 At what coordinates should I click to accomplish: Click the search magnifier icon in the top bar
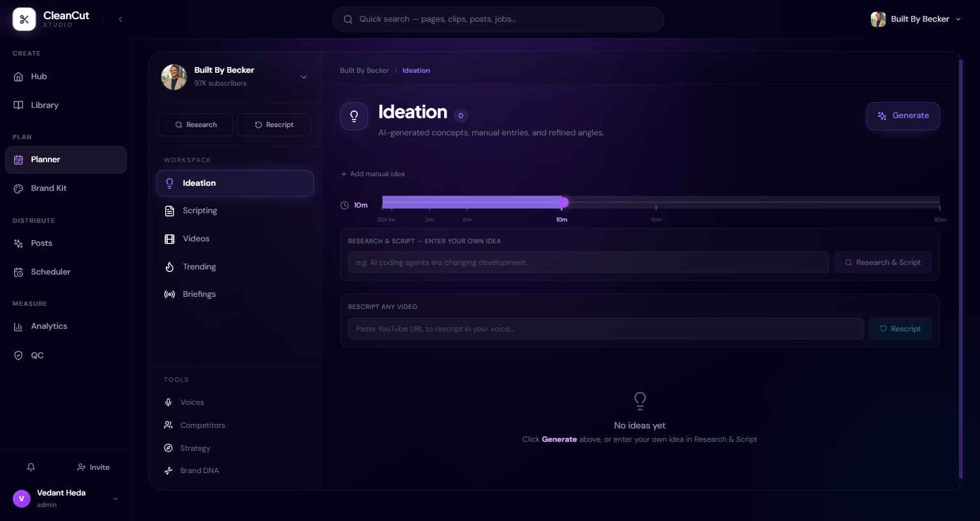(348, 19)
